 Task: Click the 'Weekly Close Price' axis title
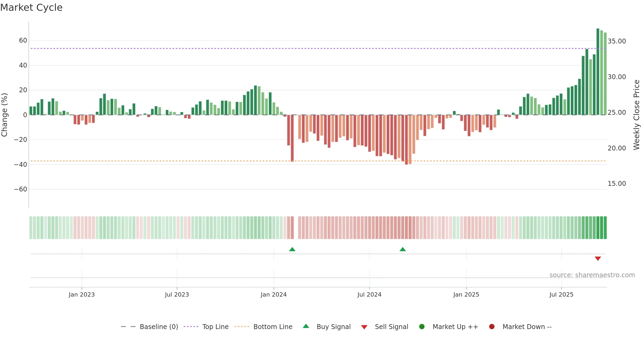point(636,115)
